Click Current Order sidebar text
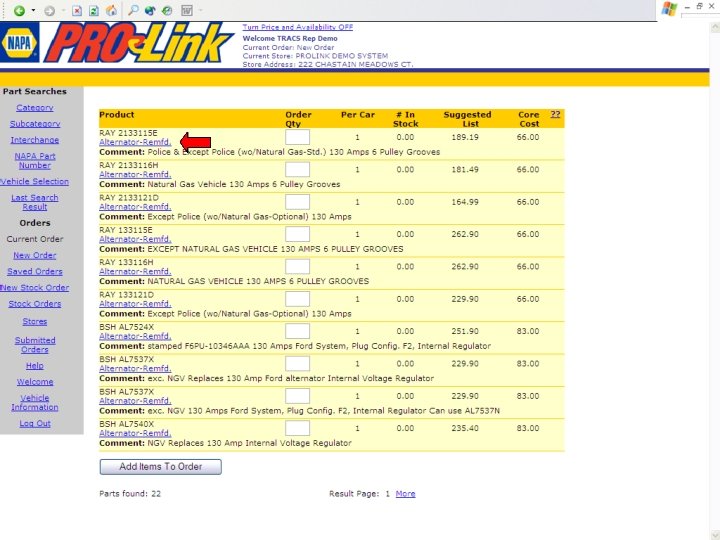Screen dimensions: 720x540 click(35, 239)
